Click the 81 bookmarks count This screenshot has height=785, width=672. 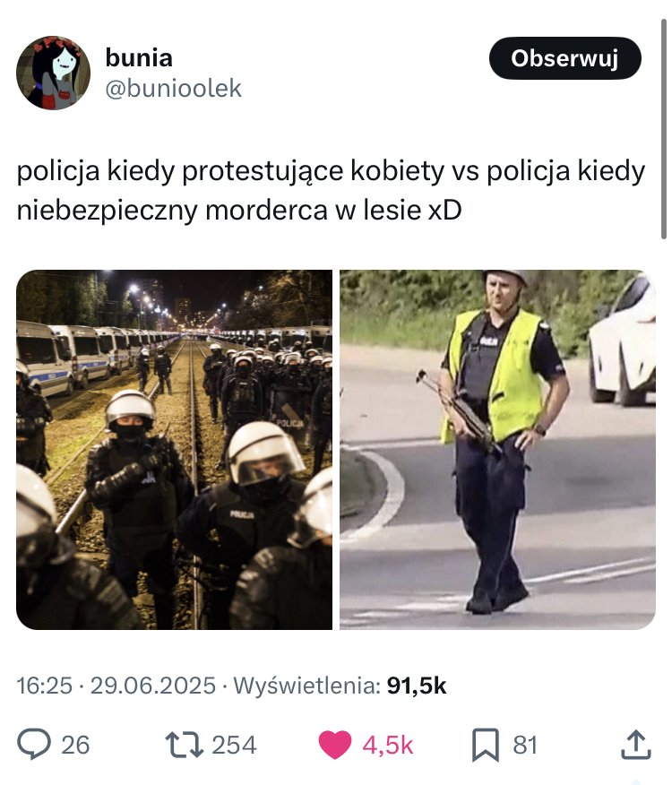[525, 745]
